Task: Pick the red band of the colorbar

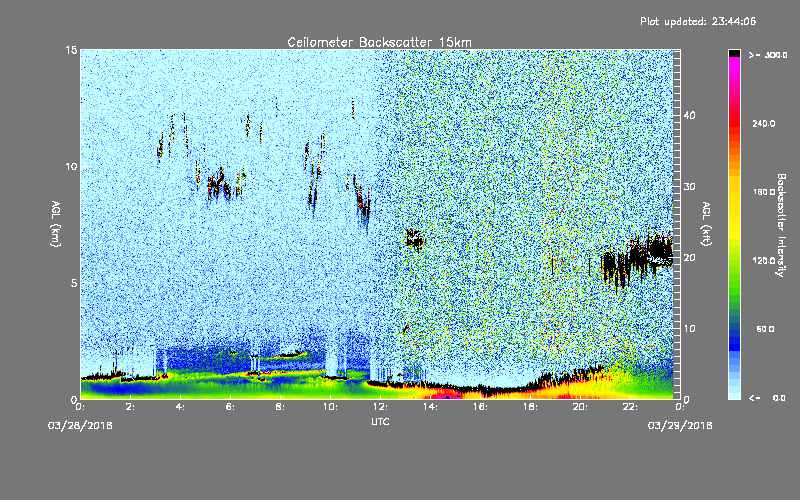Action: click(734, 122)
